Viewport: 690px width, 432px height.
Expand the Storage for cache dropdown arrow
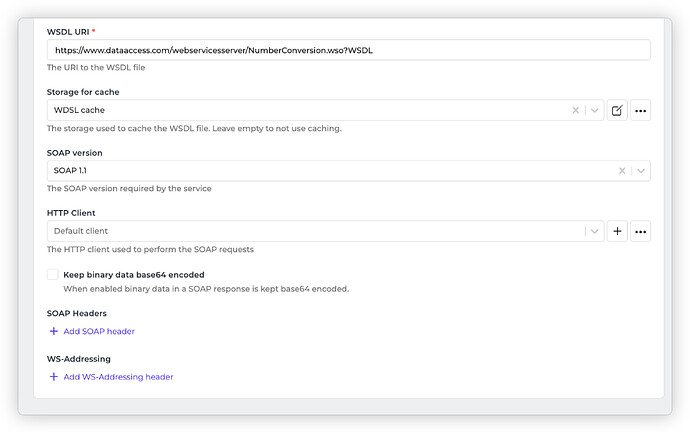595,110
